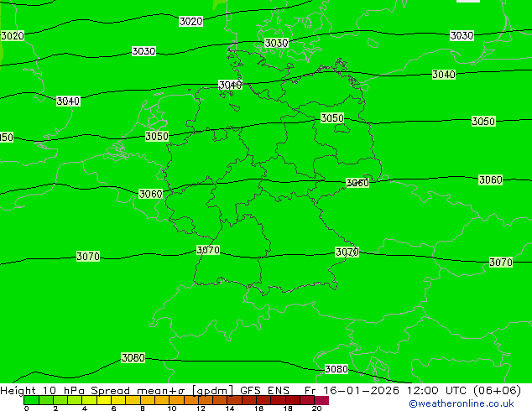Select the '3040' label near German North Sea coast
Viewport: 532px width, 411px height.
pyautogui.click(x=231, y=85)
